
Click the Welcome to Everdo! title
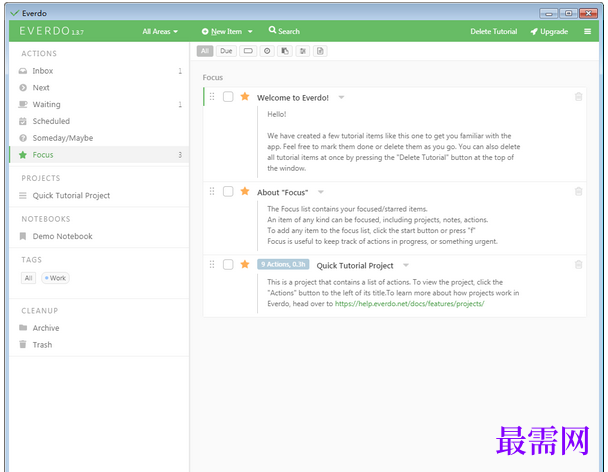click(x=293, y=98)
